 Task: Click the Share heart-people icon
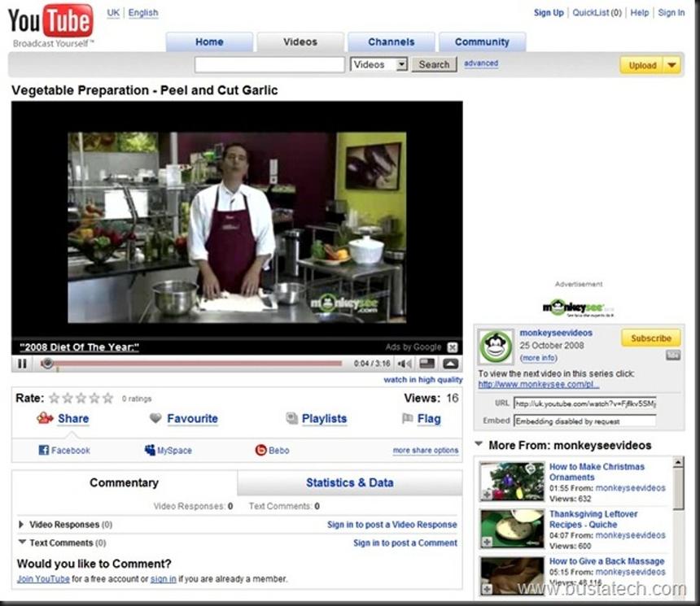45,418
